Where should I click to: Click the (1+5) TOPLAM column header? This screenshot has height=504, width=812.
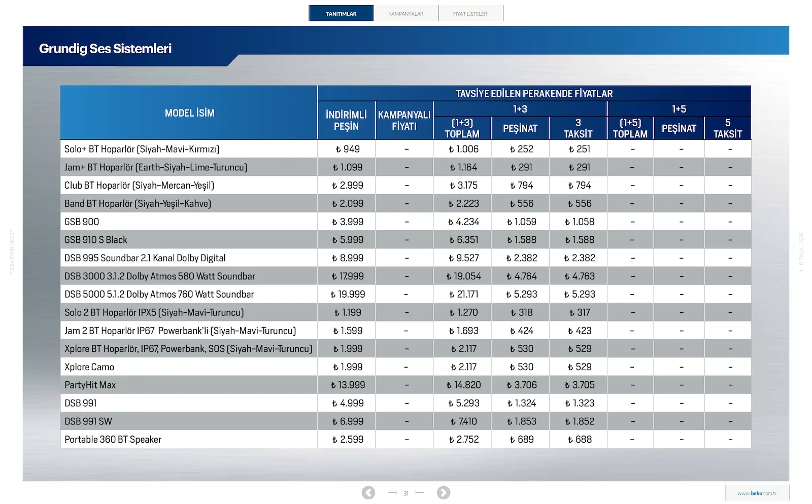click(x=630, y=128)
